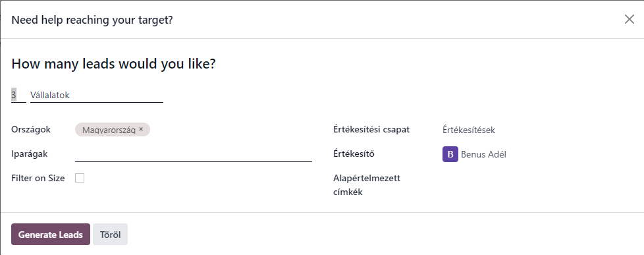
Task: Select the Magyarország tag text
Action: click(109, 130)
